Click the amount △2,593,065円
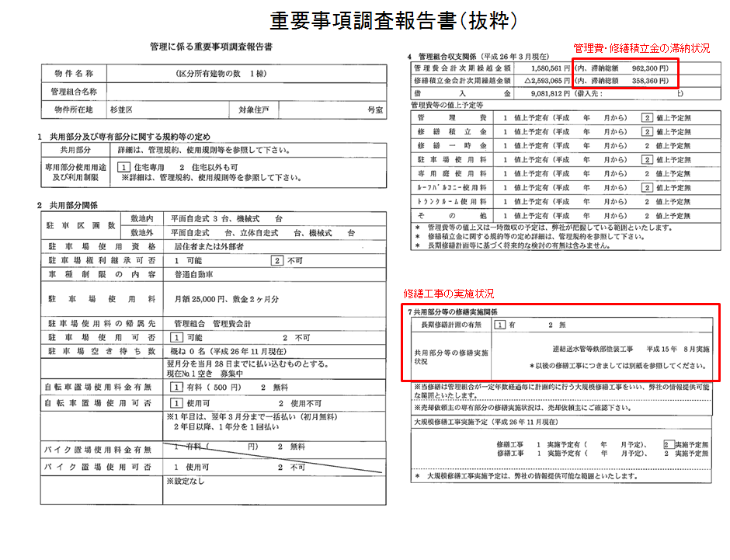Image resolution: width=730 pixels, height=560 pixels. 547,81
